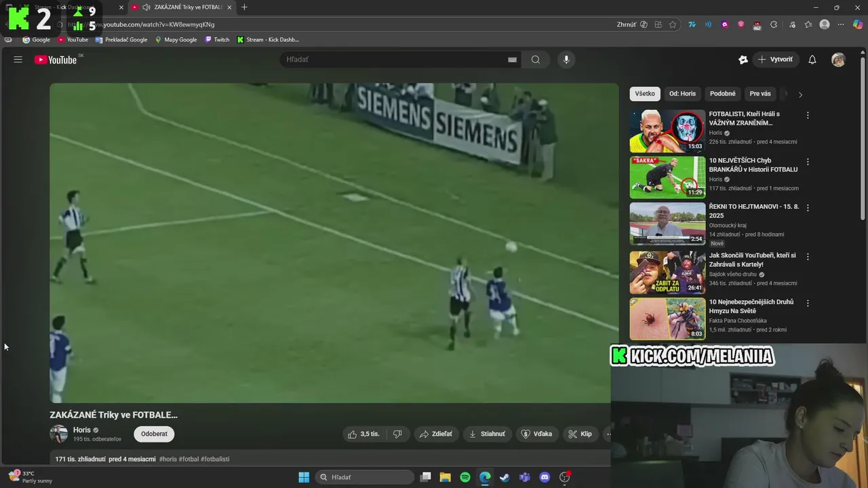Open Edge favorites list icon

808,24
